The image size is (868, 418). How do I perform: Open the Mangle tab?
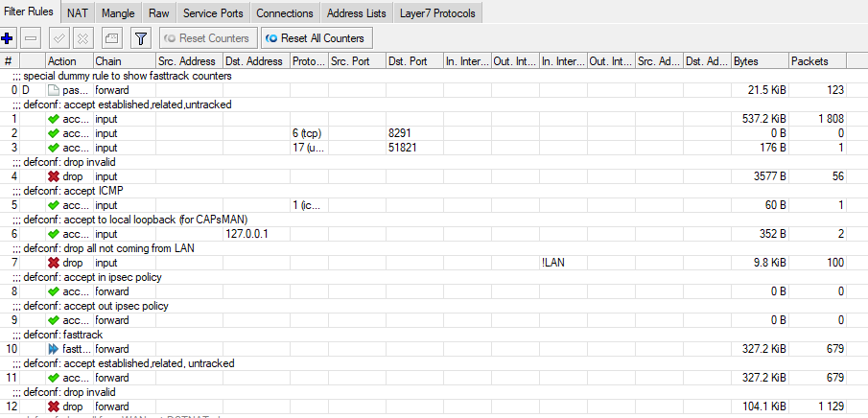pyautogui.click(x=118, y=13)
